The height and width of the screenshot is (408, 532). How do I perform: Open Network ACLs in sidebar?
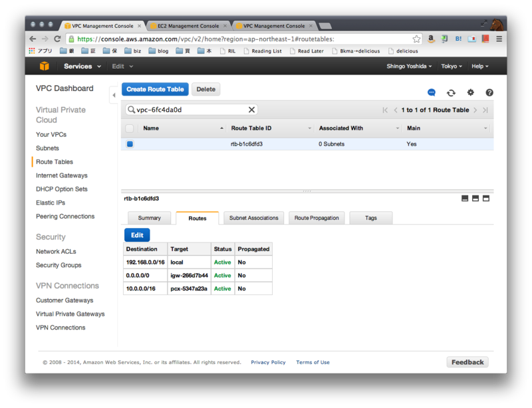[56, 251]
